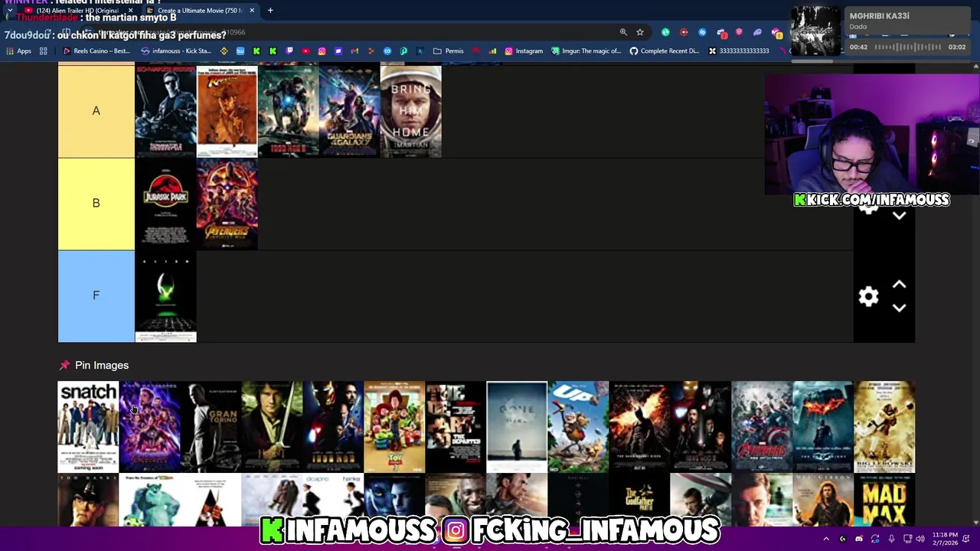Pick The Martian poster in tier A

click(410, 111)
